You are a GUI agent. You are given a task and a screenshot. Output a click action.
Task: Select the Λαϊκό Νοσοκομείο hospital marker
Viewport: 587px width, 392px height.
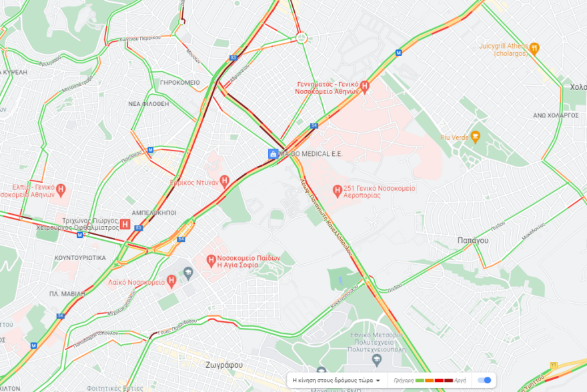point(171,281)
